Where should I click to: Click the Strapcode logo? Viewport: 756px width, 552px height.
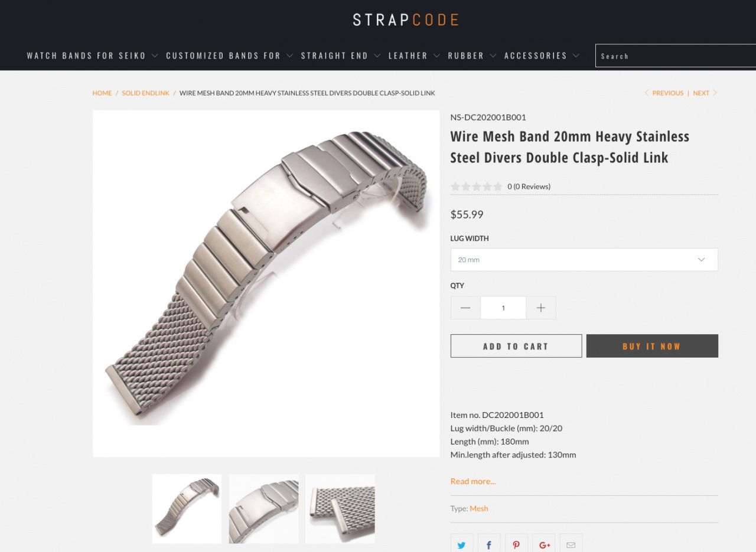[406, 20]
